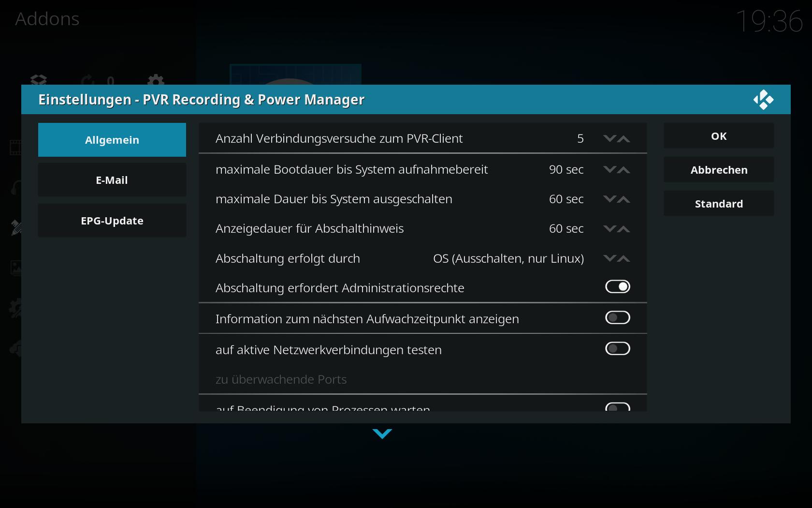Screen dimensions: 812x508
Task: Click the update refresh icon behind dialog
Action: (88, 80)
